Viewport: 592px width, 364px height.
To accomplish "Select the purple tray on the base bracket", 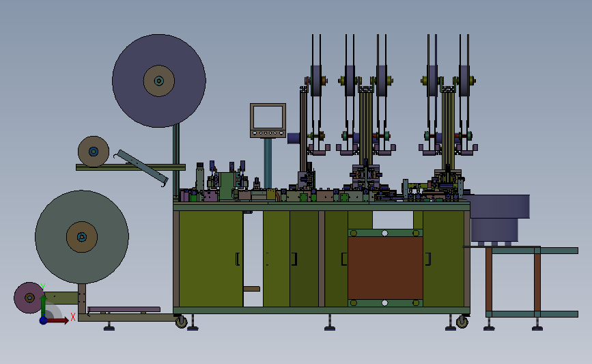I will [x=124, y=309].
